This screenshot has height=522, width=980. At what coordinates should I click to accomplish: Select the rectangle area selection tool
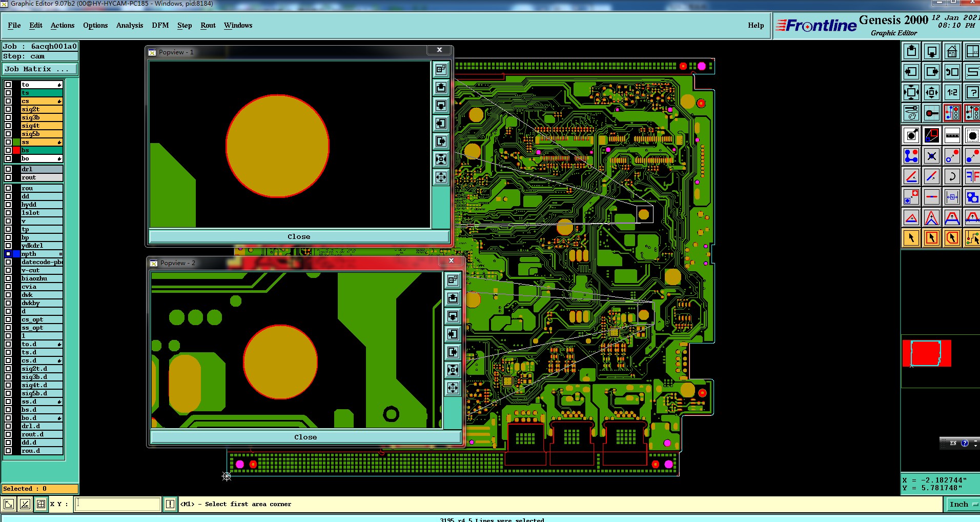click(932, 238)
